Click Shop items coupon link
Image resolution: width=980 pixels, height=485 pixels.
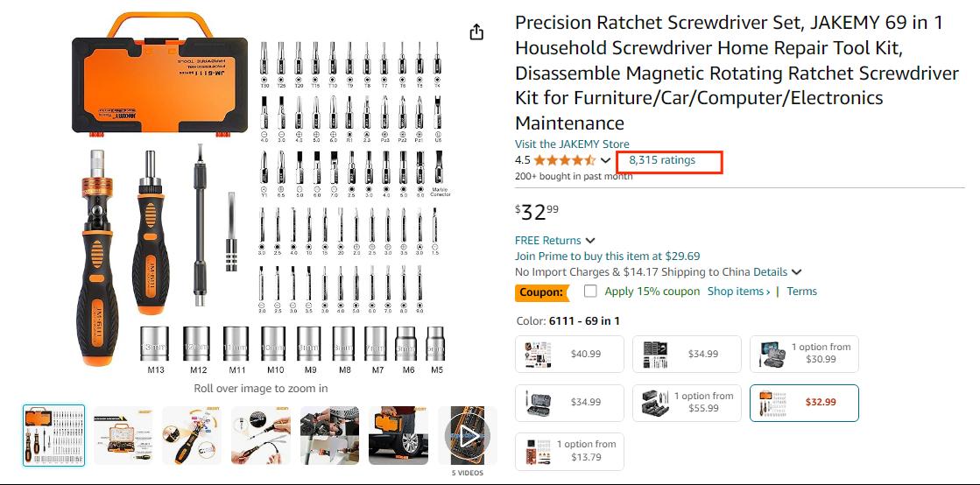tap(738, 292)
